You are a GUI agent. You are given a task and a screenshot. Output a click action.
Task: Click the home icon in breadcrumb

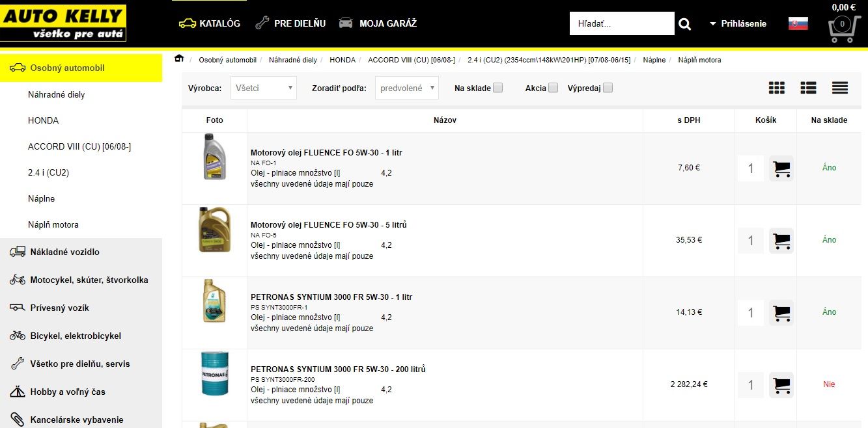click(179, 59)
